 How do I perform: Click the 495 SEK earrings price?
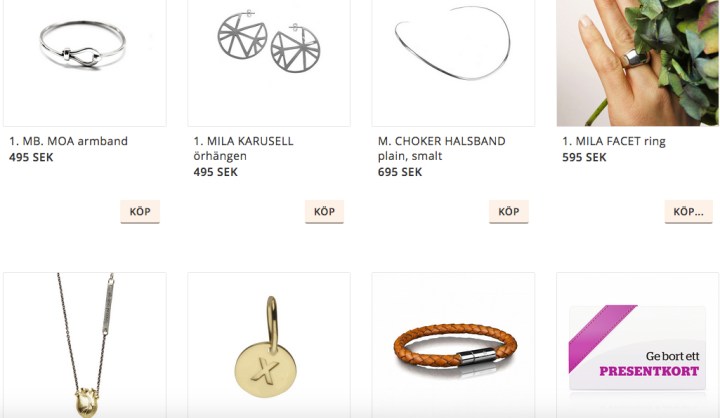215,172
